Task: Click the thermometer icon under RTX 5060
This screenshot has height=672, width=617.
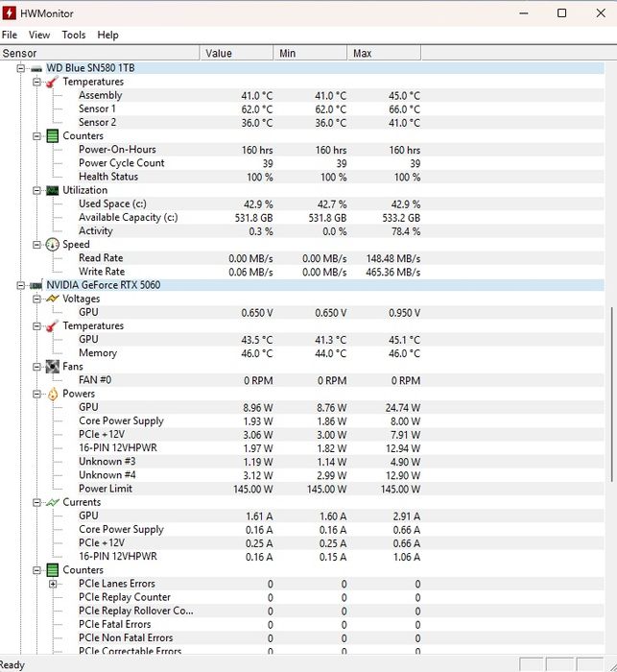Action: click(x=52, y=326)
